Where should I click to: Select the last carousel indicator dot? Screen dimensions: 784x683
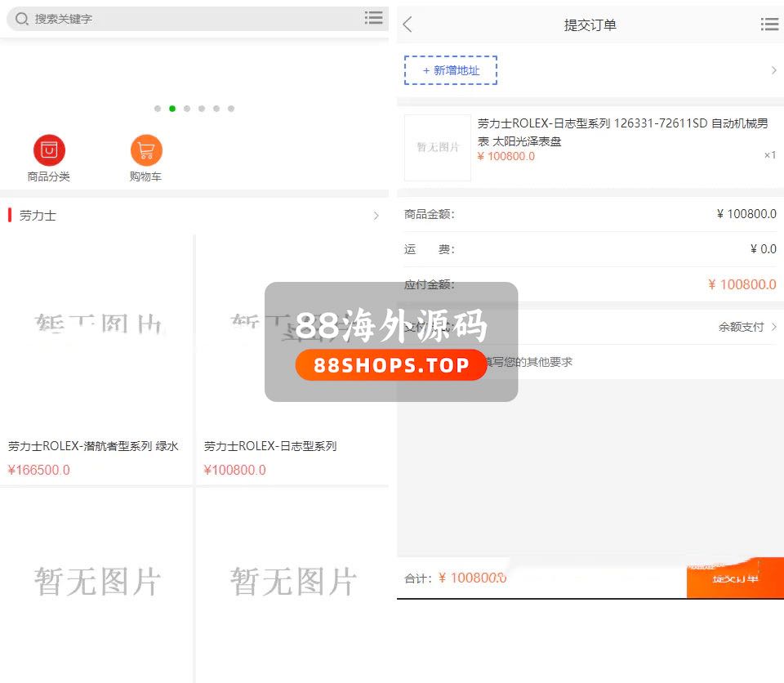point(231,109)
